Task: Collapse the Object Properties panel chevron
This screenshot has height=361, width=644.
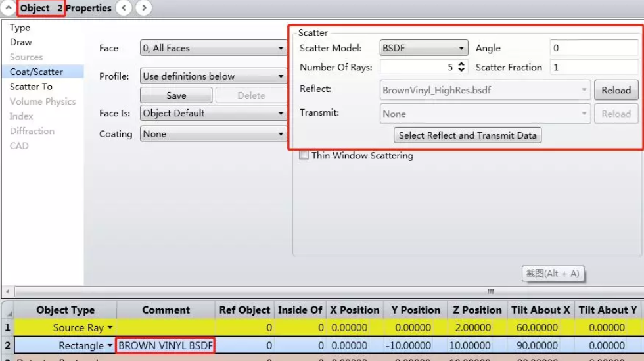Action: click(x=9, y=8)
